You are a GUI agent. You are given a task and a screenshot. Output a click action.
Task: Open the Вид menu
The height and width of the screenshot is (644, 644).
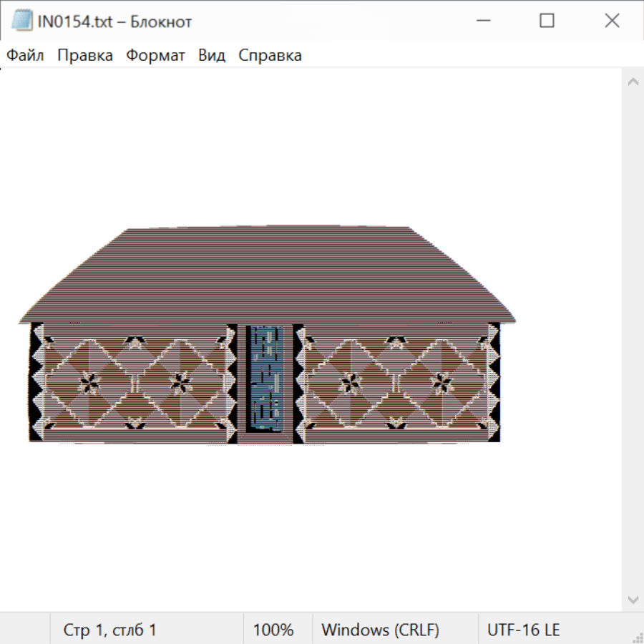click(212, 56)
